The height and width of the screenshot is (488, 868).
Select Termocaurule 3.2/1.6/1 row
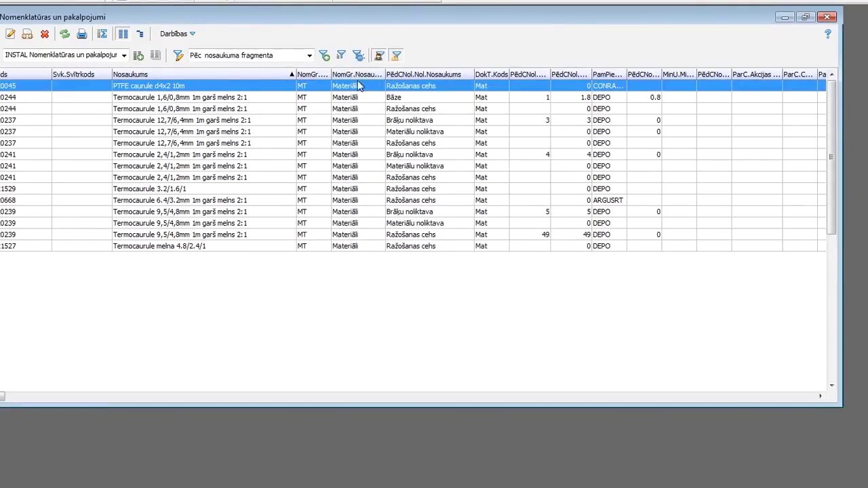click(412, 189)
